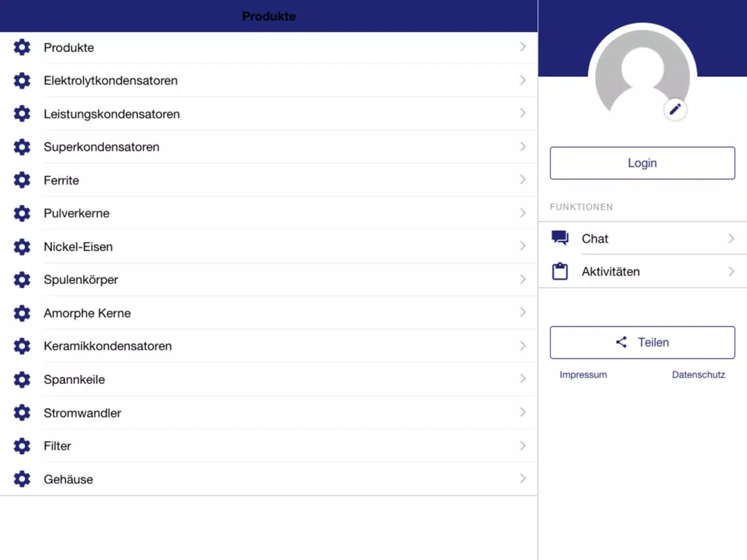The height and width of the screenshot is (560, 747).
Task: Open the Aktivitäten function label
Action: (611, 271)
